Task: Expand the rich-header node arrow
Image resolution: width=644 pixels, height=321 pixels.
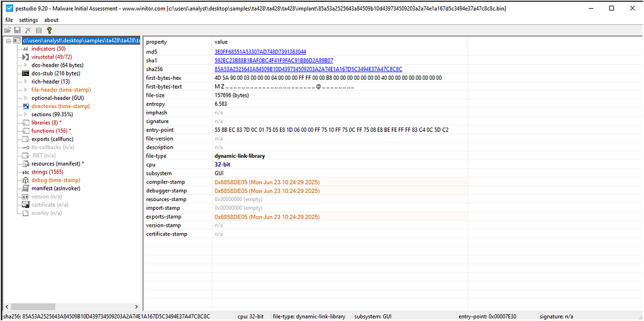Action: (25, 82)
